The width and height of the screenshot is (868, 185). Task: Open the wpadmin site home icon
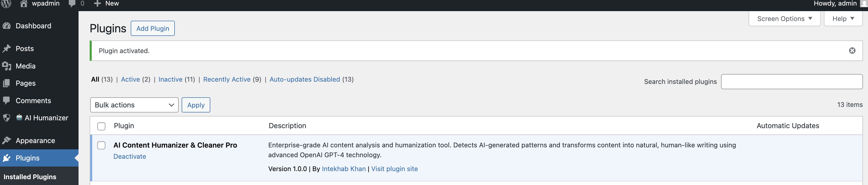pos(24,3)
